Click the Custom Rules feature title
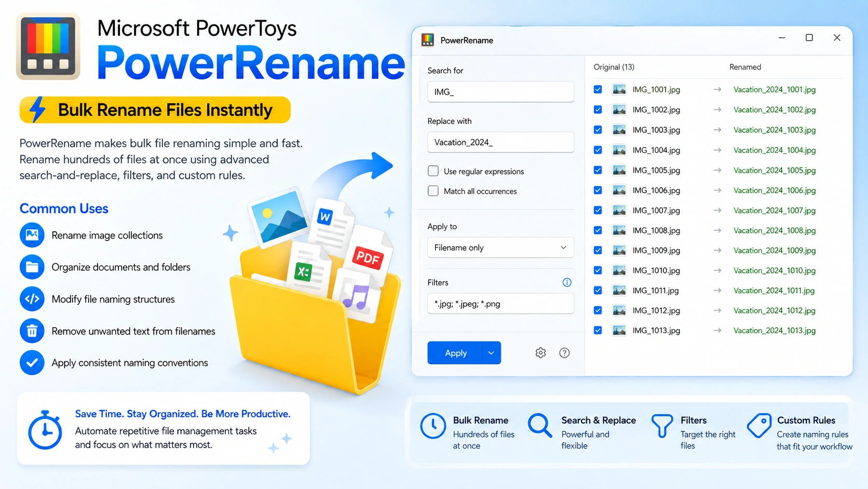 pyautogui.click(x=806, y=420)
